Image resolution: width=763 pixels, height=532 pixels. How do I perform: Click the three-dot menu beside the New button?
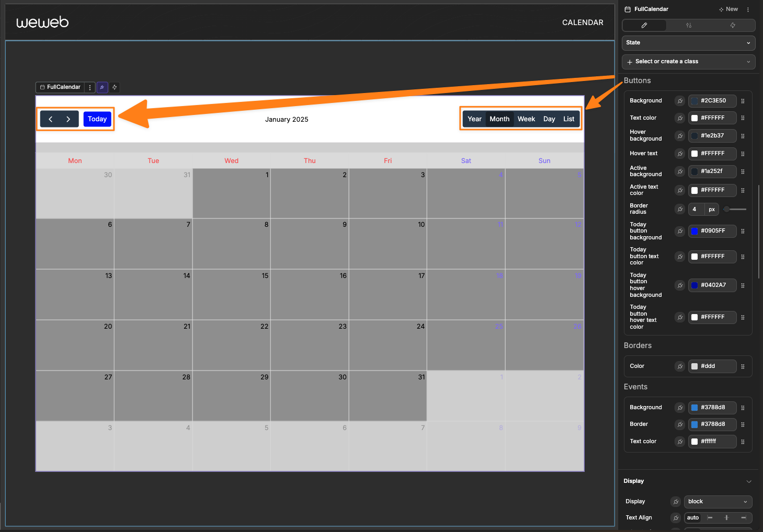748,9
